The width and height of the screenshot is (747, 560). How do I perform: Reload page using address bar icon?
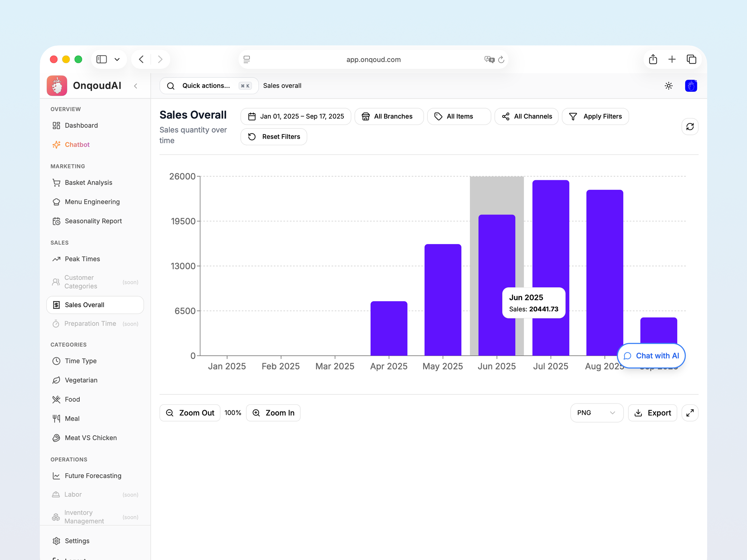click(x=501, y=60)
